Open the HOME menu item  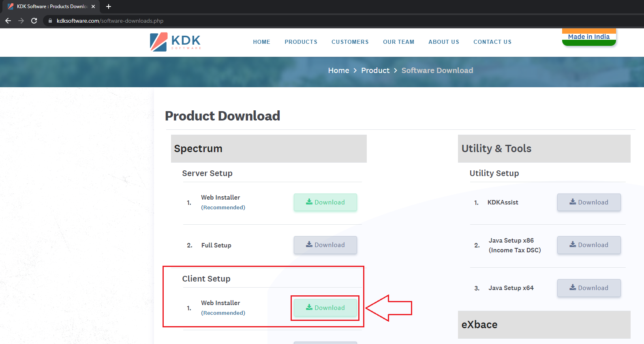tap(261, 42)
